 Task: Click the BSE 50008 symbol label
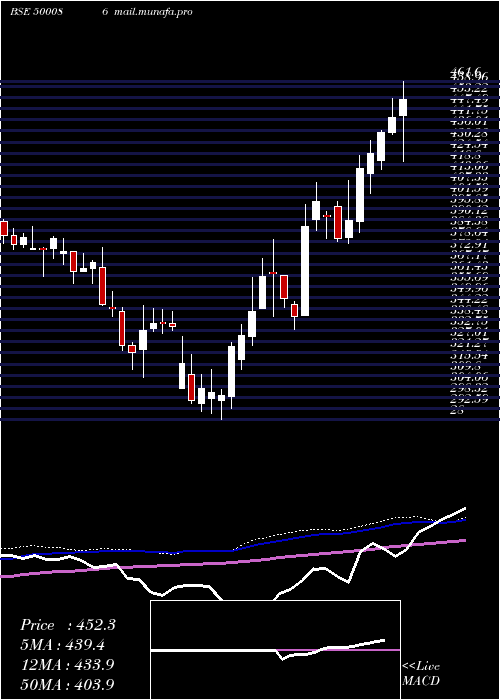pos(36,12)
